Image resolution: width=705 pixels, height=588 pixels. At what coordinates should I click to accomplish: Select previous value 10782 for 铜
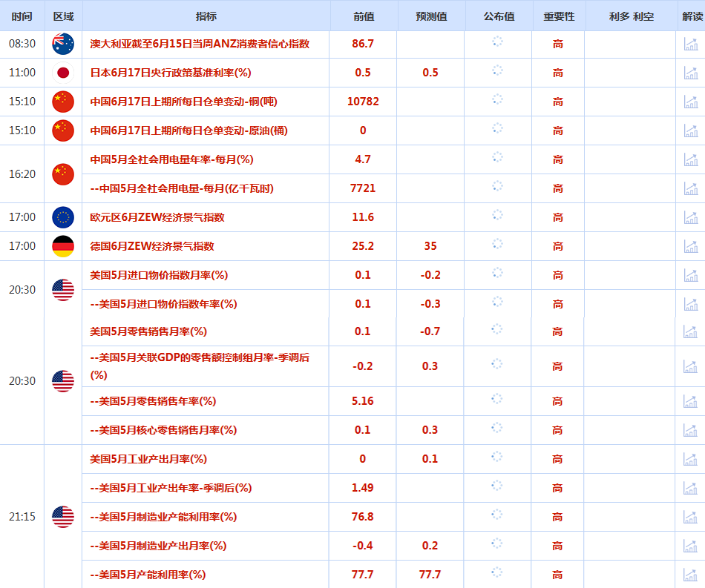(363, 102)
